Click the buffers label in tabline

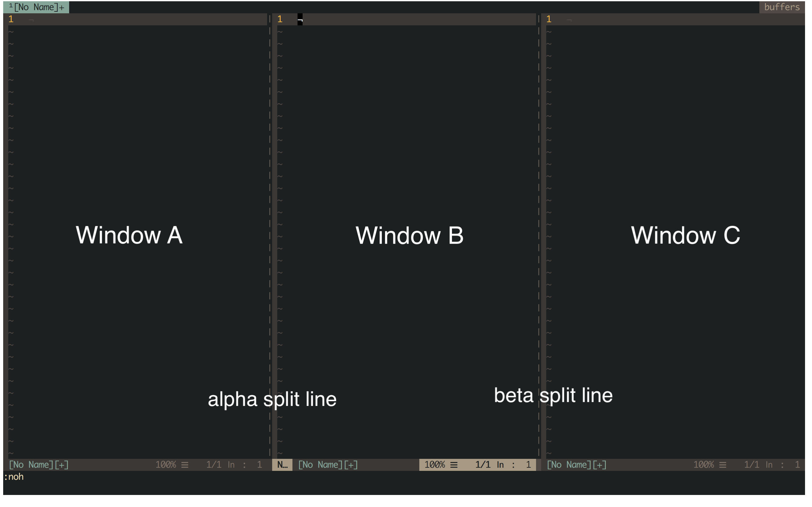(782, 7)
